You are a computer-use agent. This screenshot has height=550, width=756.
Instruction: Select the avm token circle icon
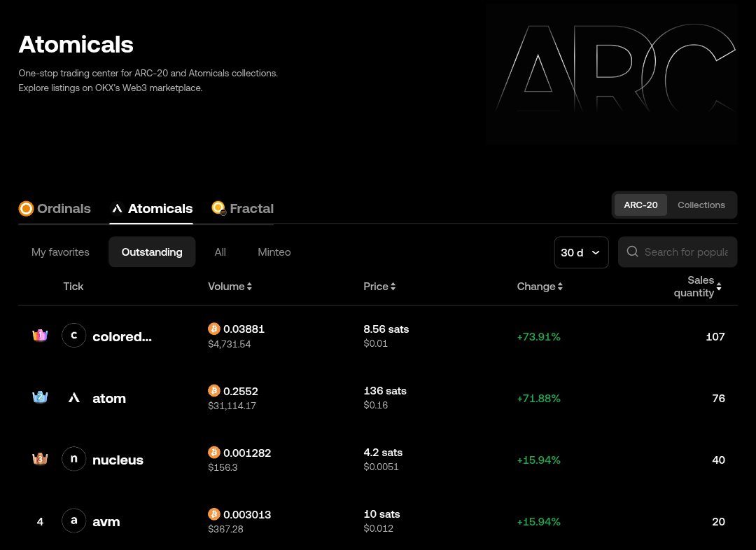(x=73, y=521)
